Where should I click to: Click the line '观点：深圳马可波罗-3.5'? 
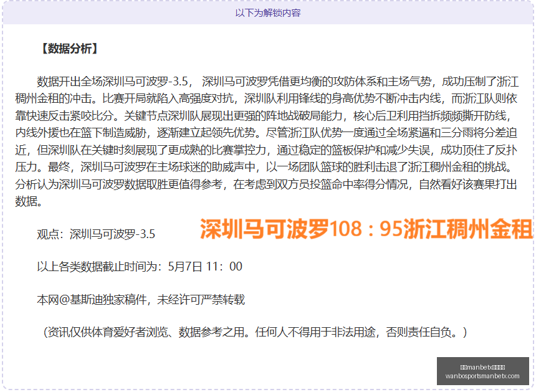tap(96, 234)
